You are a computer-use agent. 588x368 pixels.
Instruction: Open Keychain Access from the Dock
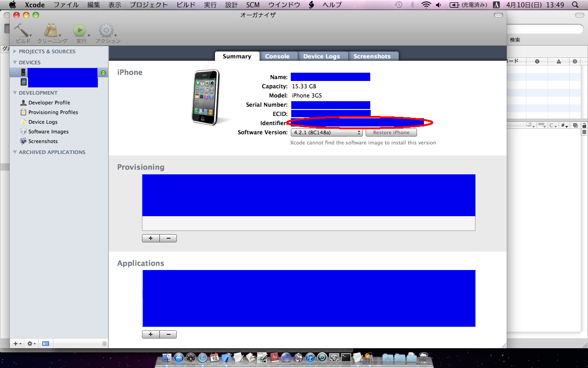369,357
